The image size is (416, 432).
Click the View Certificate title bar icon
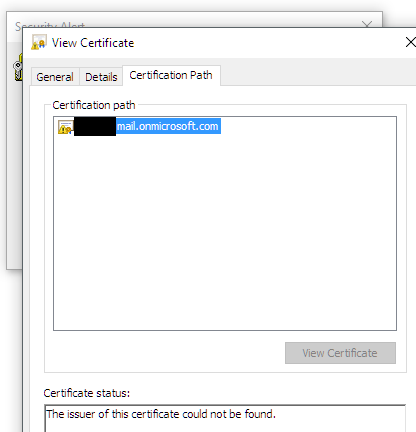click(38, 42)
